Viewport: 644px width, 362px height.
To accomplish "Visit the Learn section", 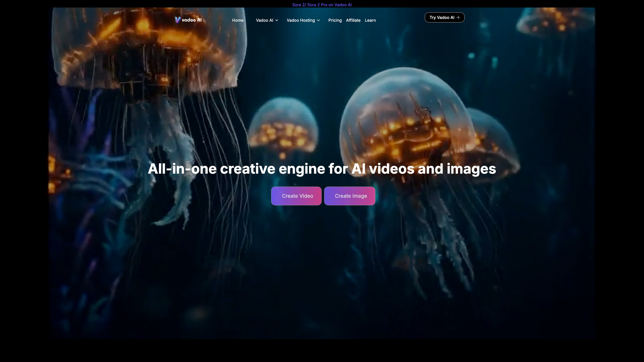I will pyautogui.click(x=370, y=20).
